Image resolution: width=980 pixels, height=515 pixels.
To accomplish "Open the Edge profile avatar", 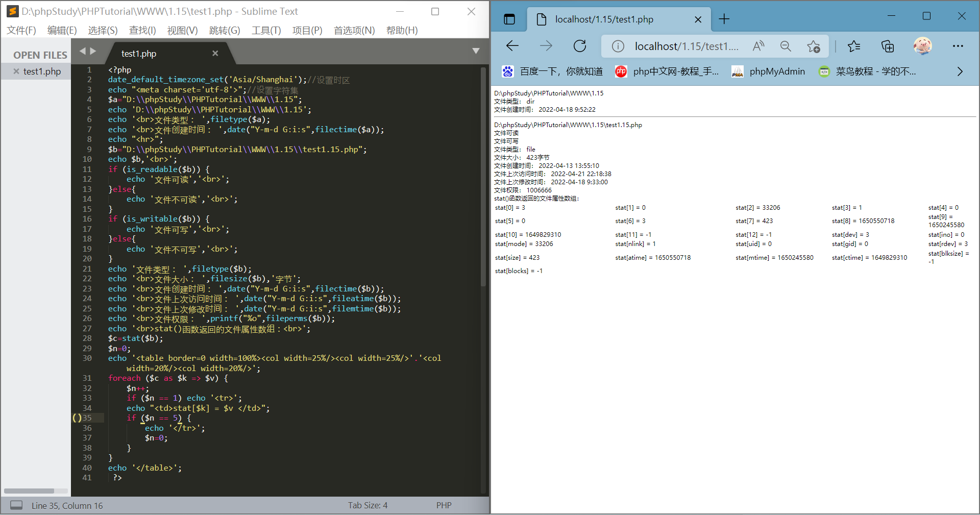I will (922, 46).
